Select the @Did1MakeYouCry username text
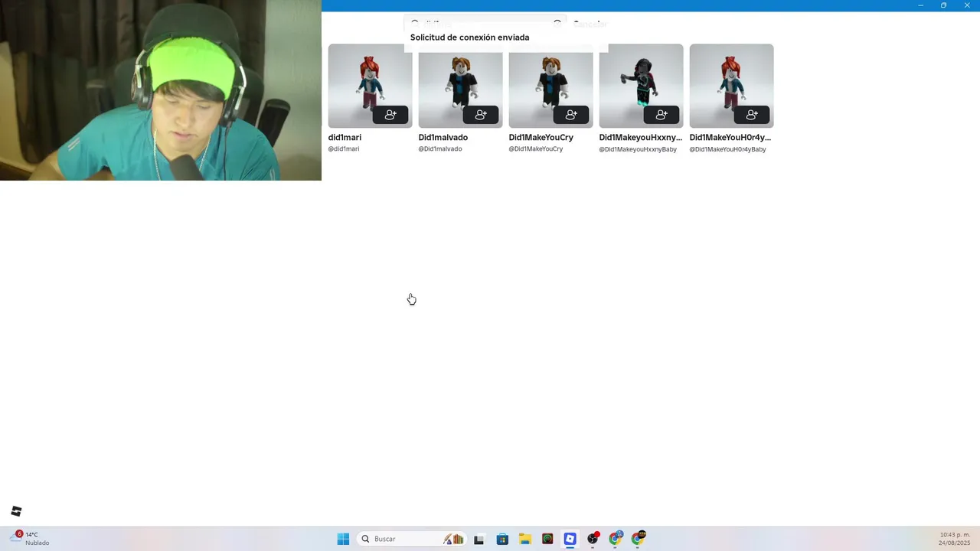The width and height of the screenshot is (980, 551). 536,149
